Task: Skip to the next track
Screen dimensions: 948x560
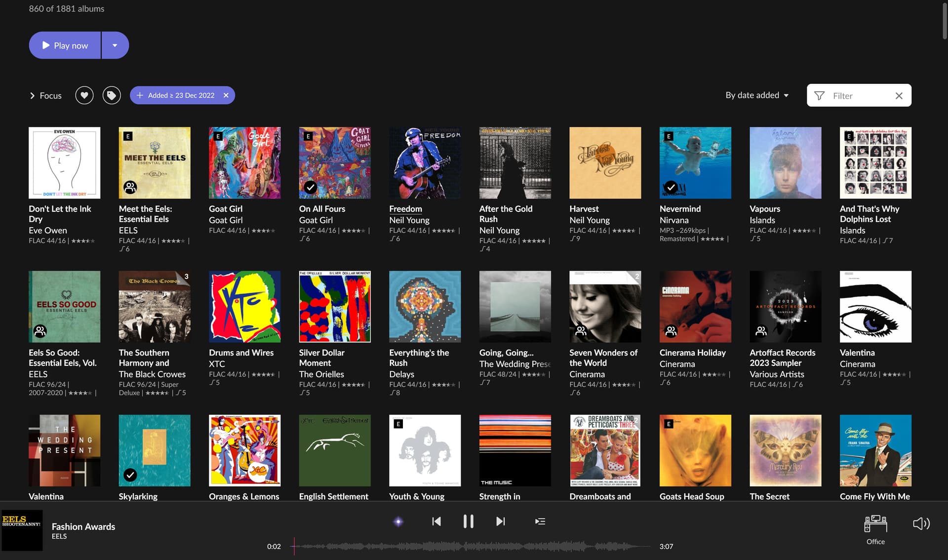Action: coord(501,521)
